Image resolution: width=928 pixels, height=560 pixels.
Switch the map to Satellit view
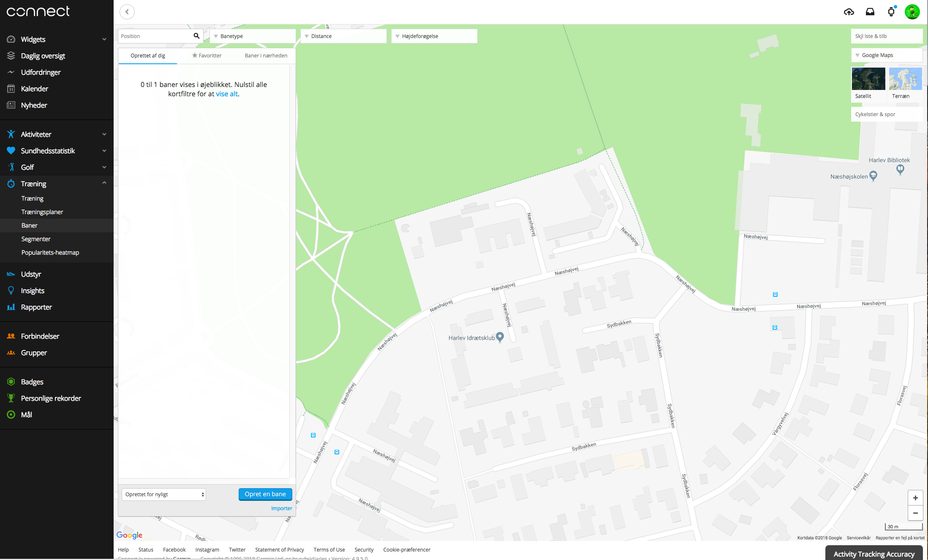tap(868, 84)
